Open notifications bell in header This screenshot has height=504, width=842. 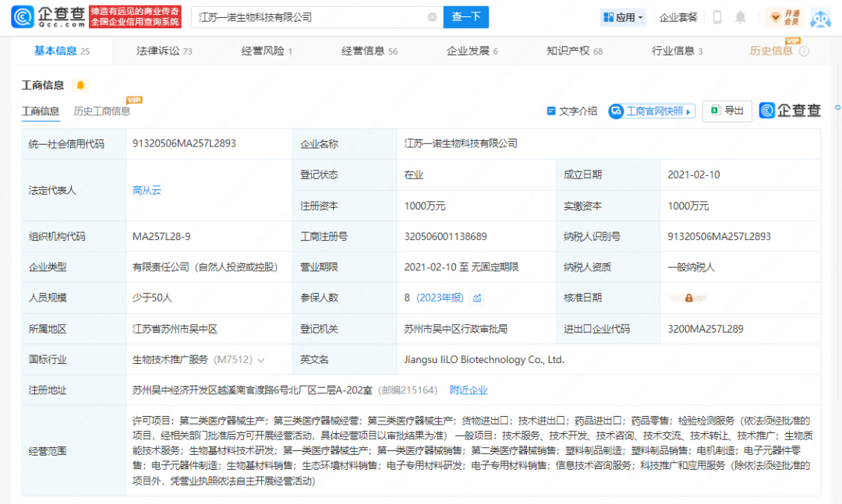[x=741, y=17]
